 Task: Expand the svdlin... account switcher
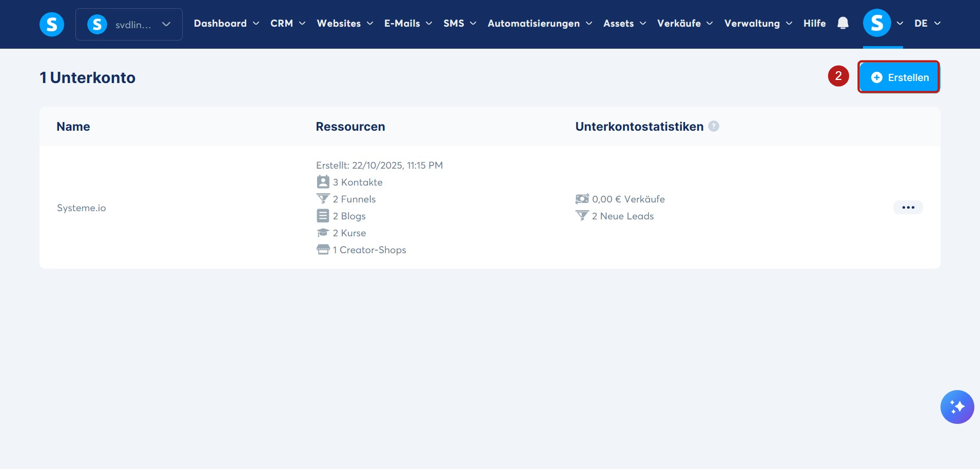[129, 24]
